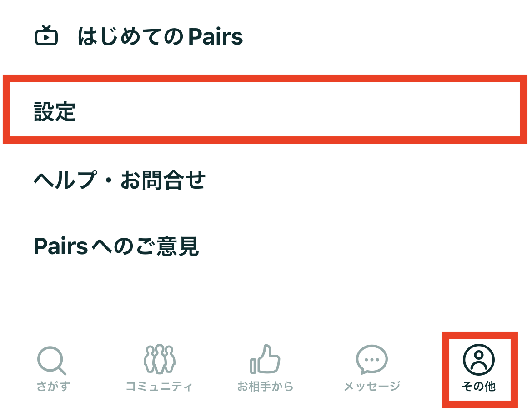Select the さがす tab label
The height and width of the screenshot is (417, 532).
(x=53, y=386)
